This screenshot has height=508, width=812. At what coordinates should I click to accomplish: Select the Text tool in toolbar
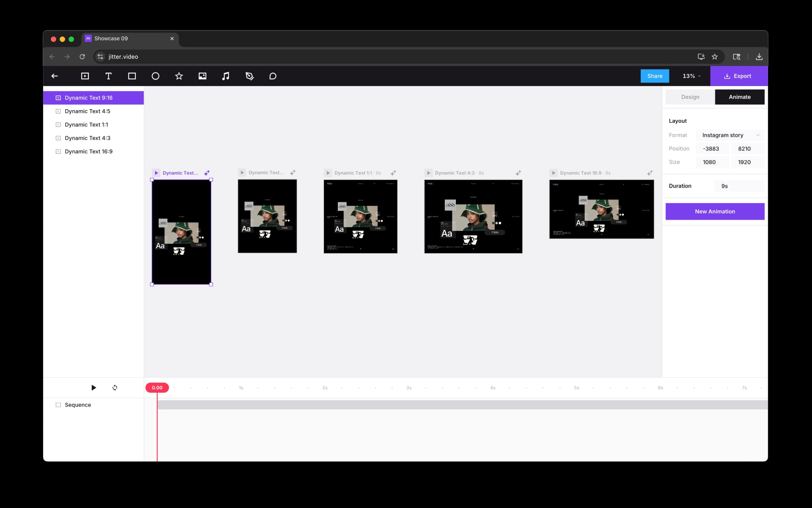click(108, 76)
